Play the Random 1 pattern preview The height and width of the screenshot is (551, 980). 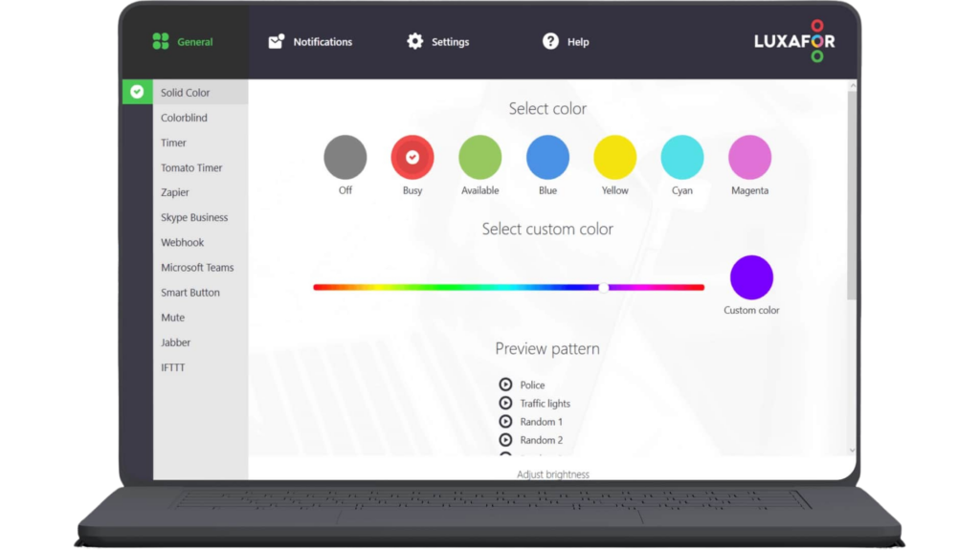pos(505,421)
